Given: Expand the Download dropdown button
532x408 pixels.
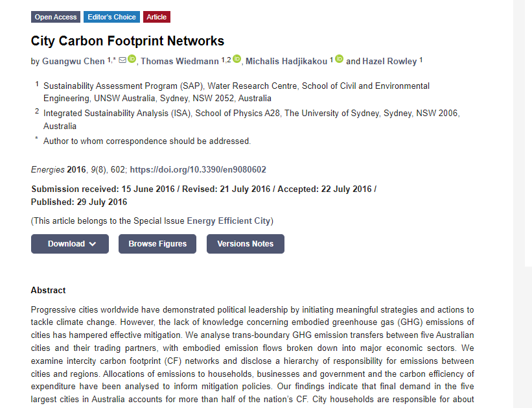Looking at the screenshot, I should pyautogui.click(x=70, y=244).
